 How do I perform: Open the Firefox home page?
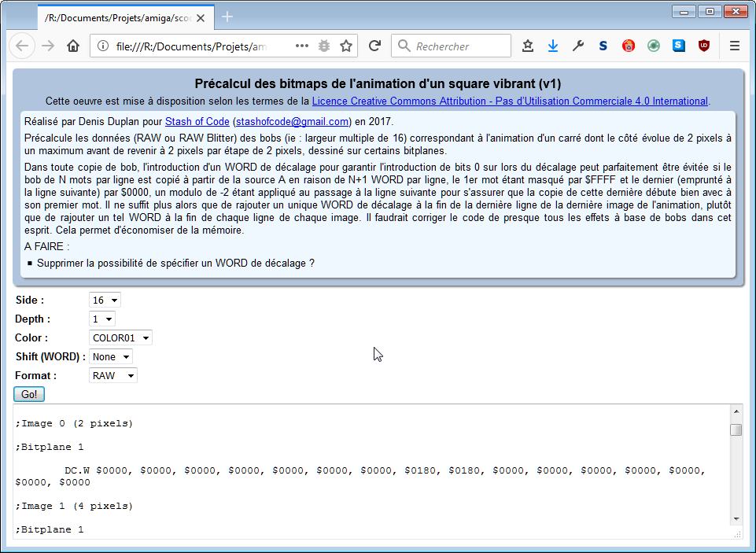(x=73, y=46)
